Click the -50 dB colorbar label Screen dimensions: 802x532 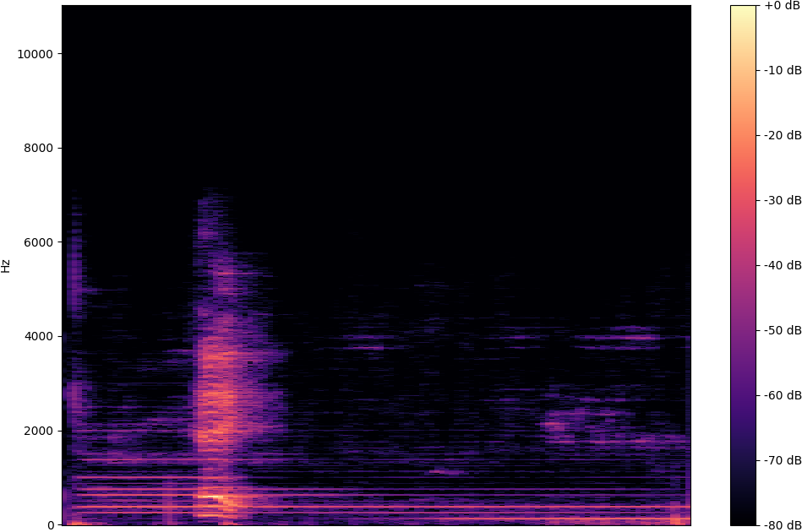pos(783,330)
